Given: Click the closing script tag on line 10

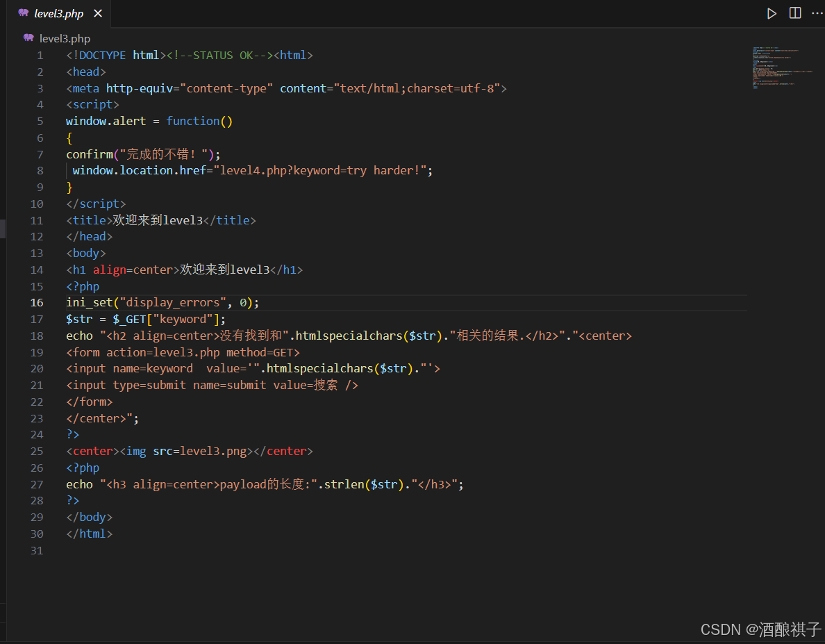Looking at the screenshot, I should pos(96,204).
